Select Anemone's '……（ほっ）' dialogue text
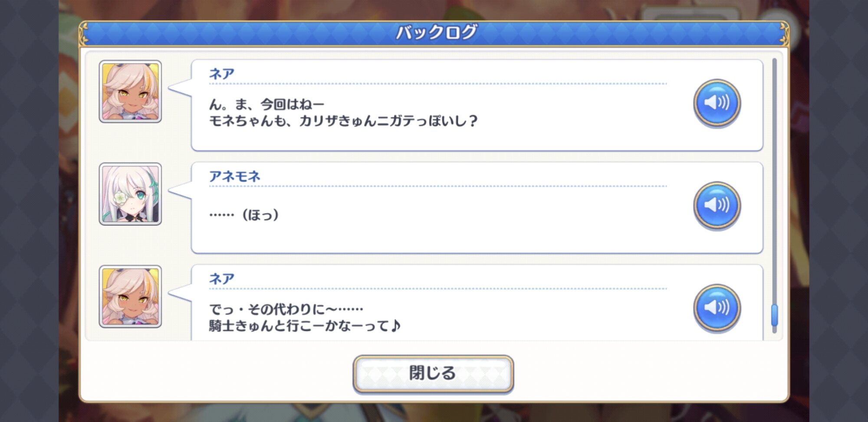The width and height of the screenshot is (868, 422). click(x=244, y=215)
